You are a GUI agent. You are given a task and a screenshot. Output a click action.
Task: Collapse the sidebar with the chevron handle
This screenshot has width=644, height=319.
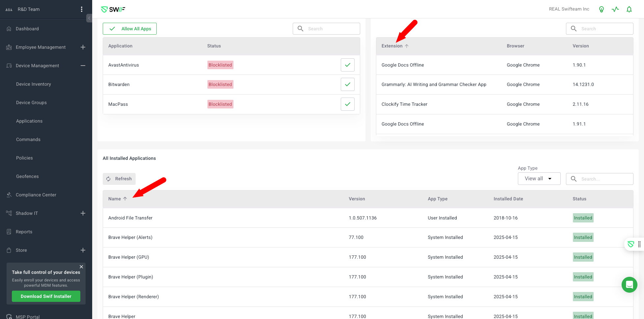(89, 18)
